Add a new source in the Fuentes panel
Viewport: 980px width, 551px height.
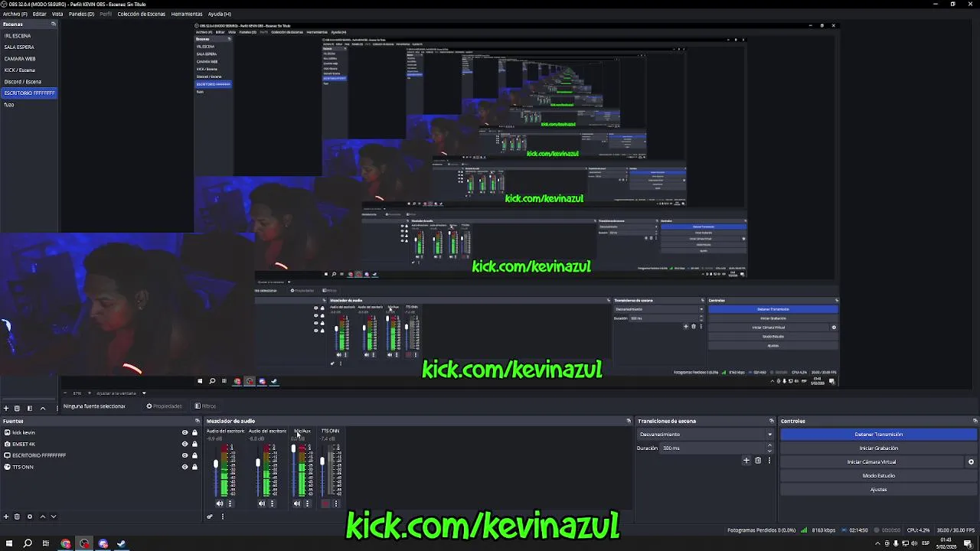click(x=5, y=517)
